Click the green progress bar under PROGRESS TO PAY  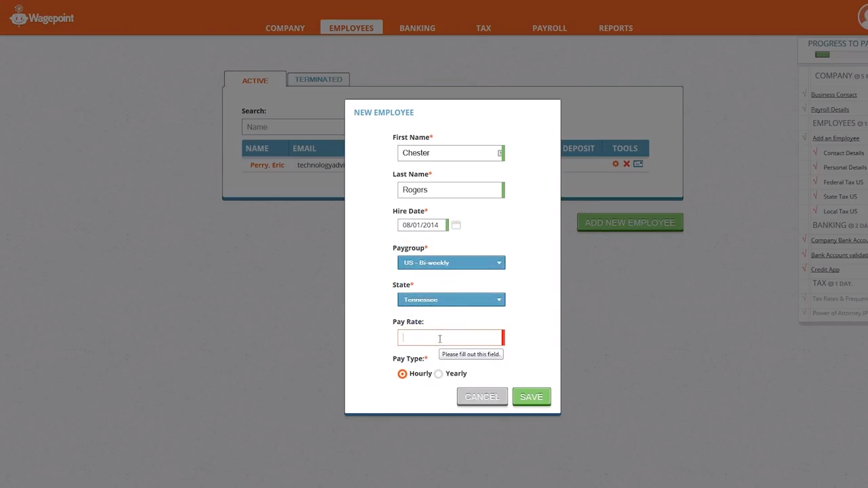[822, 54]
